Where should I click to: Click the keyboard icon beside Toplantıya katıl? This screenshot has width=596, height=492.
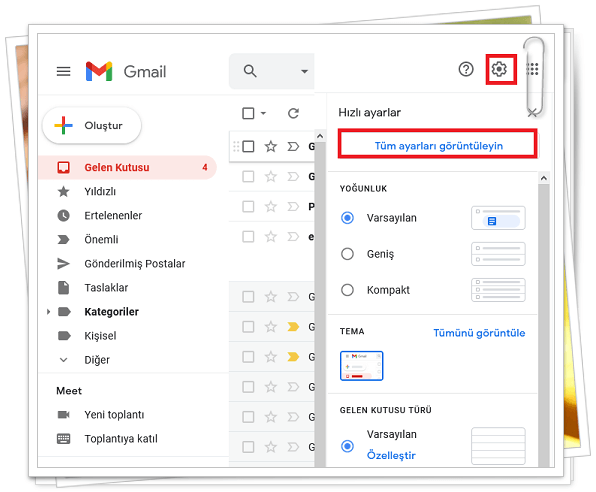[63, 438]
